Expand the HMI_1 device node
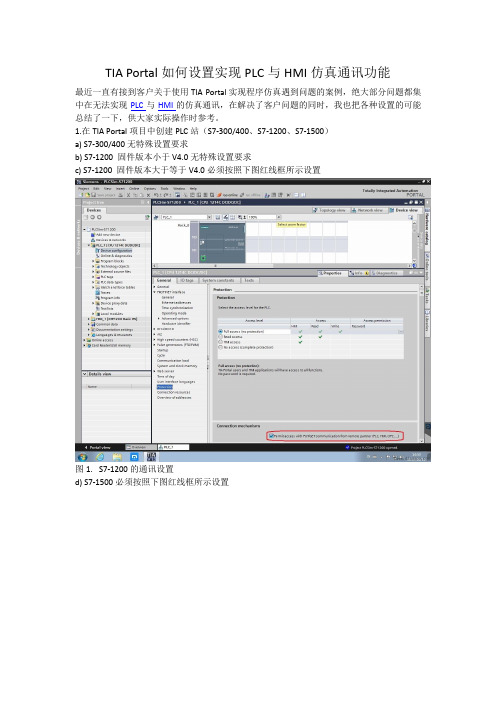The image size is (496, 702). click(89, 319)
